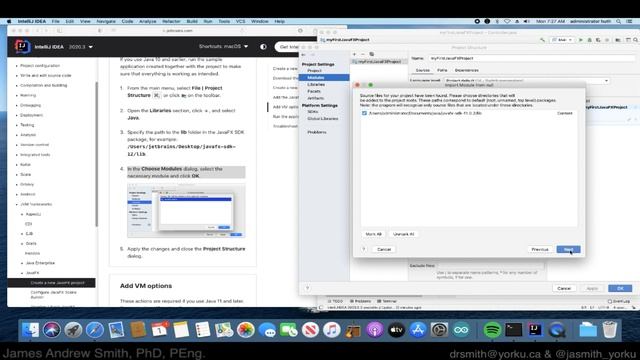Toggle the dark theme icon on docs page

click(x=263, y=47)
